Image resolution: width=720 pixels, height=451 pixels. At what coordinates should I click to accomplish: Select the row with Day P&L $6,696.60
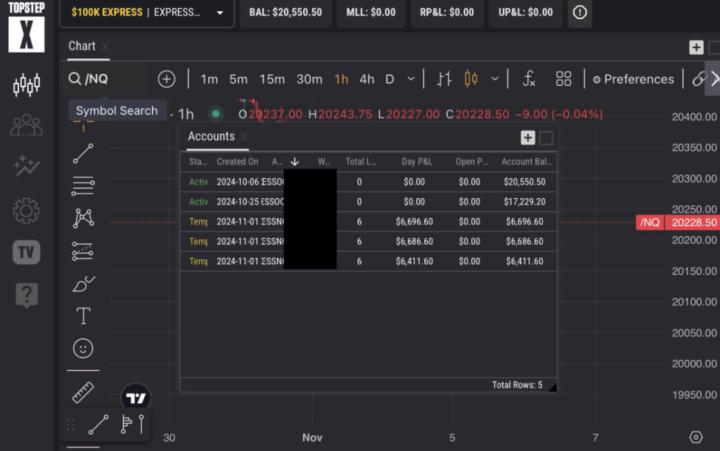pos(368,221)
